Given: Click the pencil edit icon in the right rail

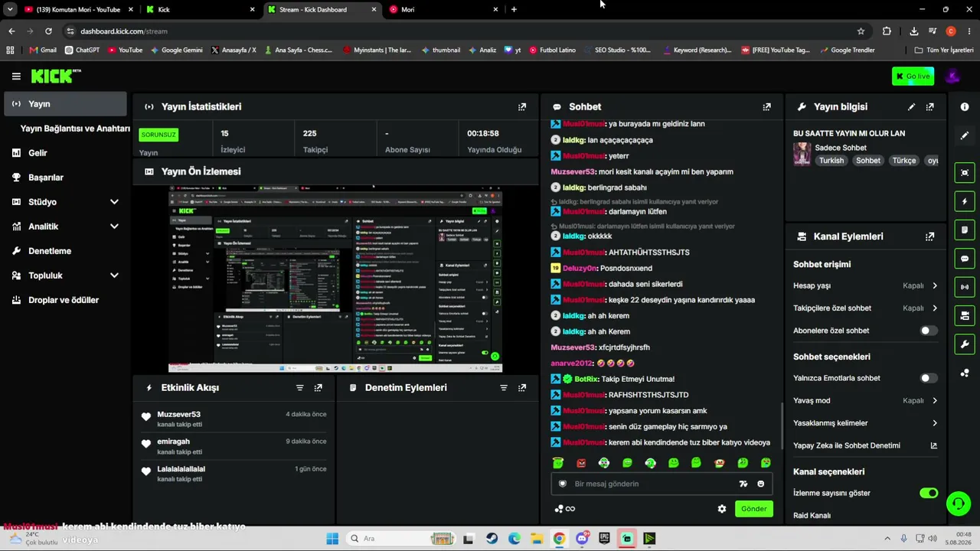Looking at the screenshot, I should coord(965,135).
